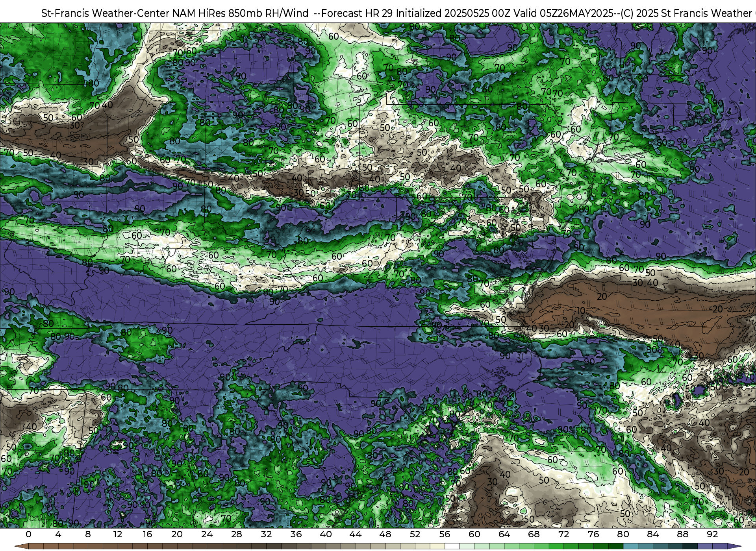Click the colorbar label '44'
The width and height of the screenshot is (756, 551).
coord(356,534)
